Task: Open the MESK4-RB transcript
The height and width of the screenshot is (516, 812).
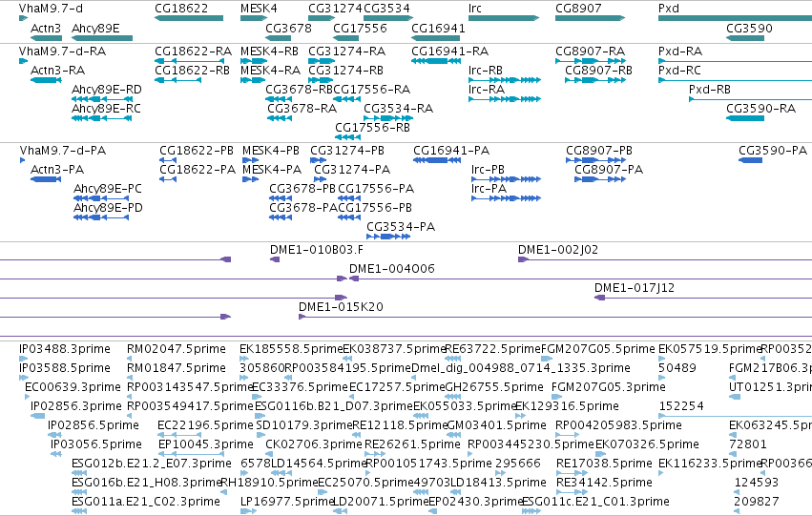Action: pyautogui.click(x=254, y=61)
